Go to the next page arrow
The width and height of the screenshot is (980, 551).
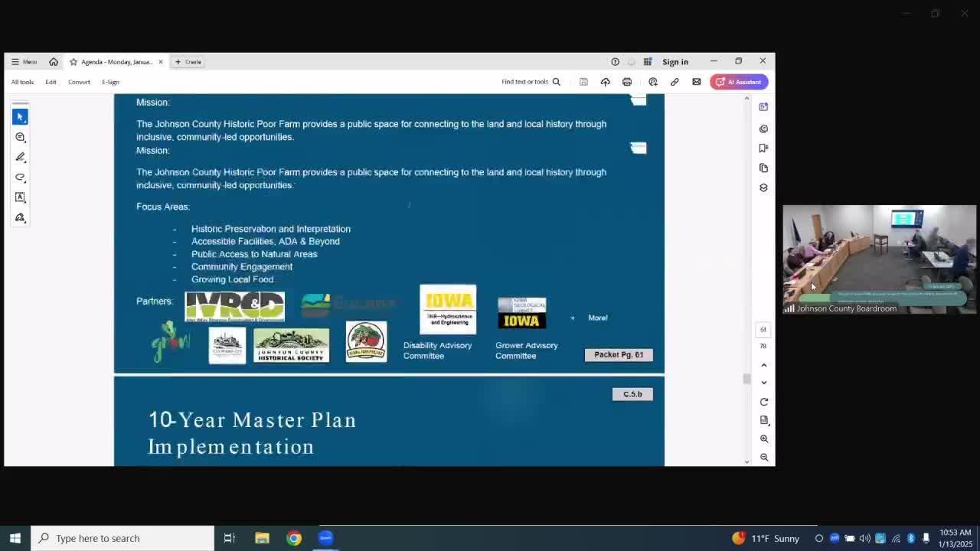[763, 383]
